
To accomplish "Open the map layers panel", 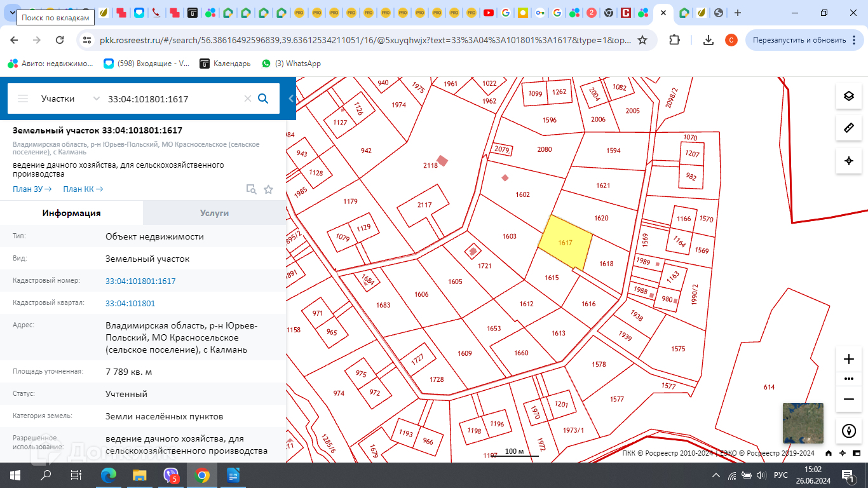I will tap(848, 96).
